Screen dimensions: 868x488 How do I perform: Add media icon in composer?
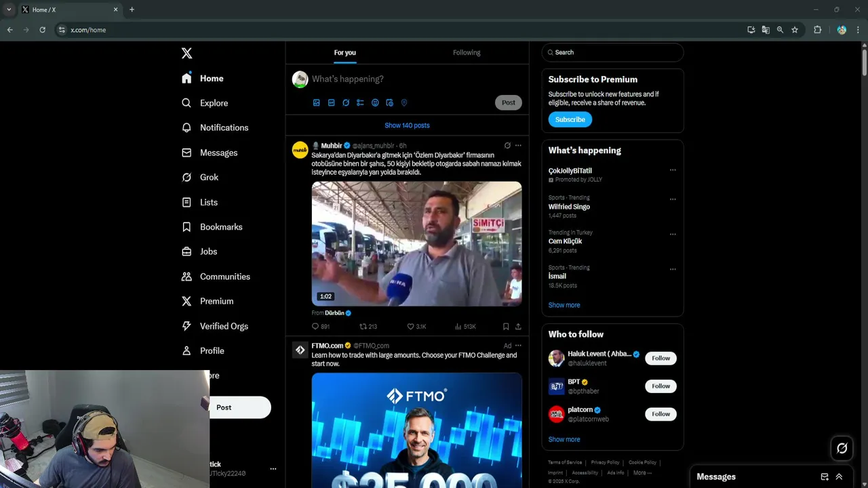click(316, 103)
